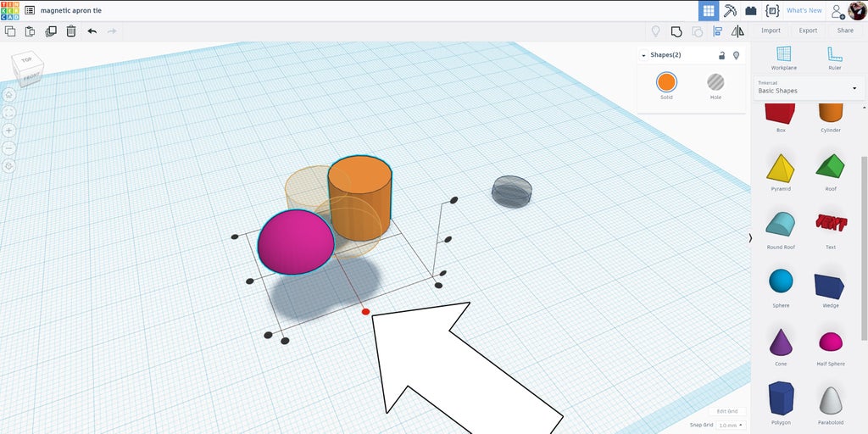Switch to 3D design grid view

tap(708, 10)
